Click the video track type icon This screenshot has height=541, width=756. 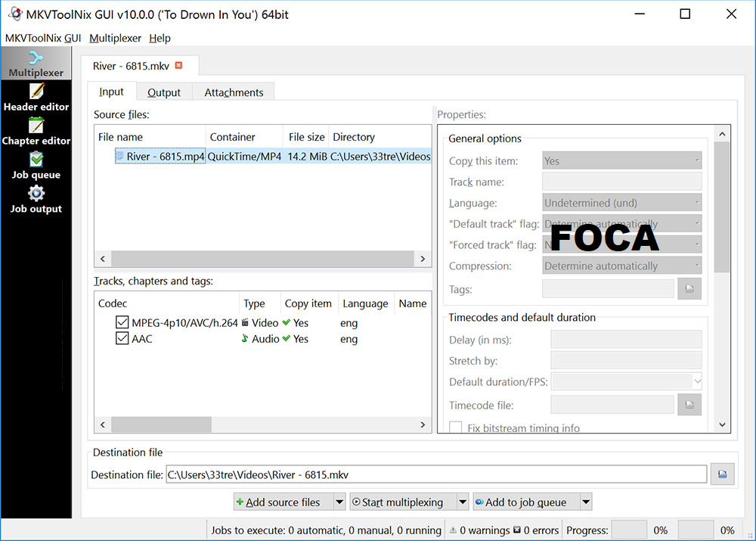click(246, 322)
